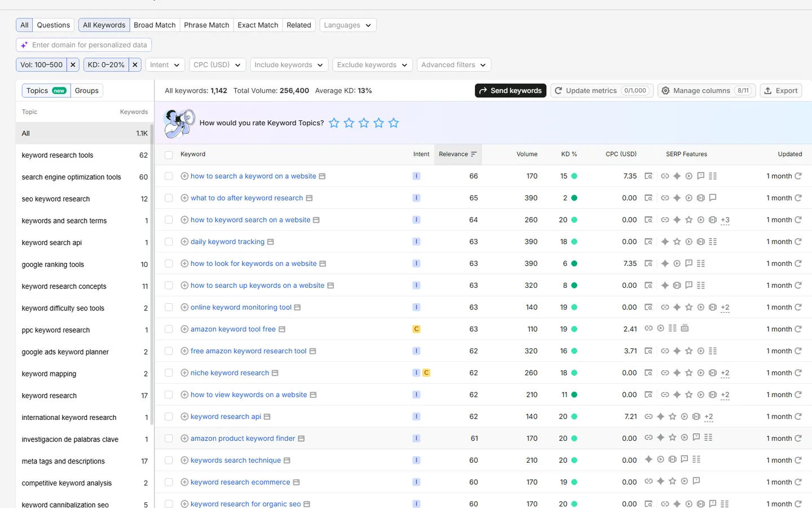Click the plus icon for 'niche keyword research'

[x=184, y=373]
